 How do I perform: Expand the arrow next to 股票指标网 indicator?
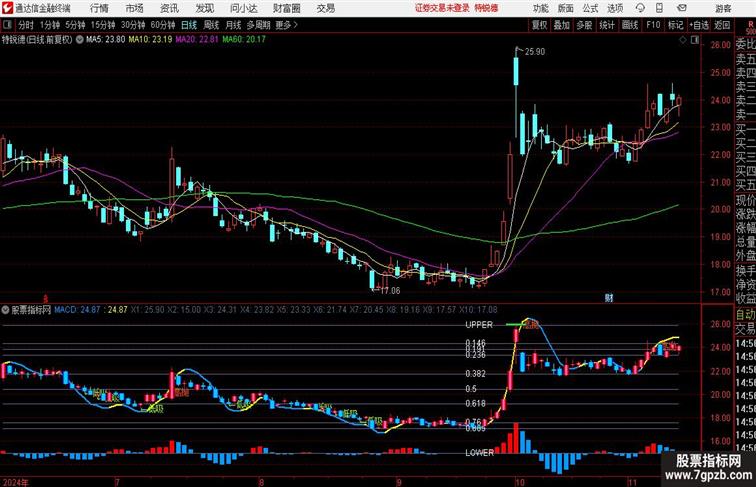[5, 310]
